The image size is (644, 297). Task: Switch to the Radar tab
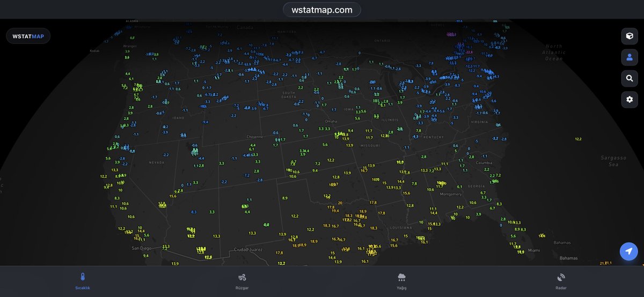point(561,281)
